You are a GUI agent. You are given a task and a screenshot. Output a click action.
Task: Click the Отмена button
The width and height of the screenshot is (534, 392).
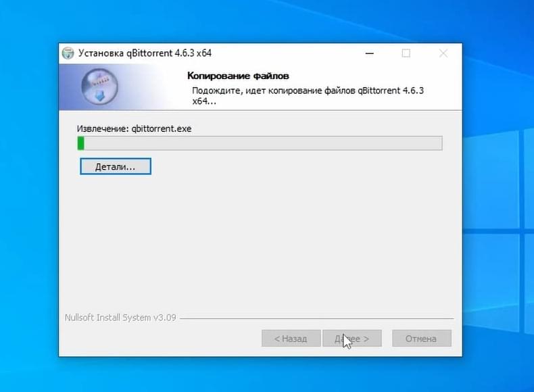(422, 338)
